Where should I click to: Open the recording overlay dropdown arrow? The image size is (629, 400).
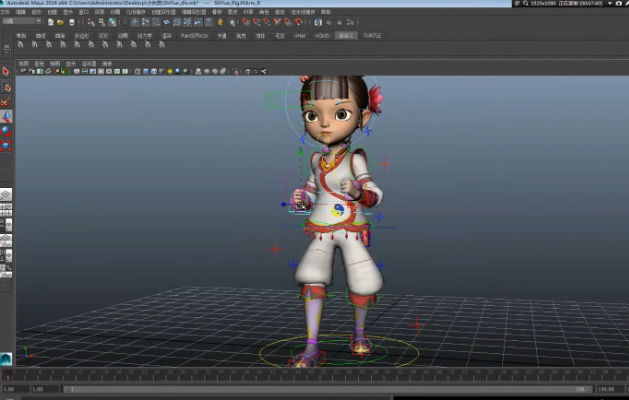click(x=610, y=3)
